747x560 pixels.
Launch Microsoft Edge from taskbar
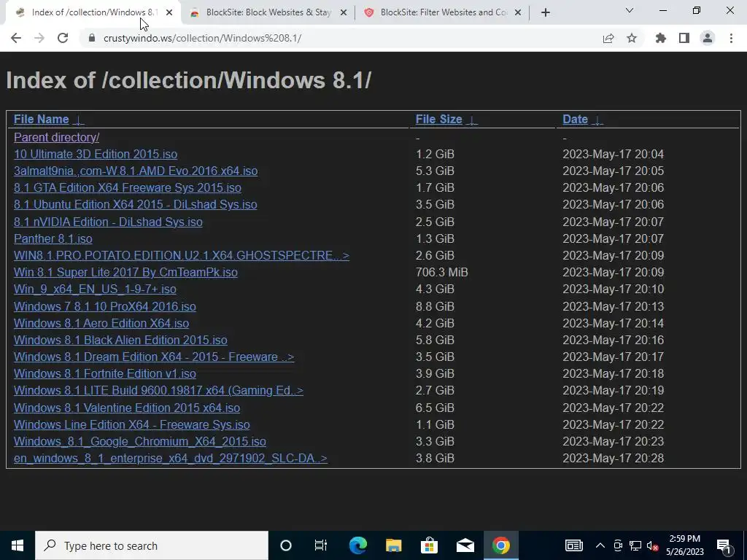[358, 545]
